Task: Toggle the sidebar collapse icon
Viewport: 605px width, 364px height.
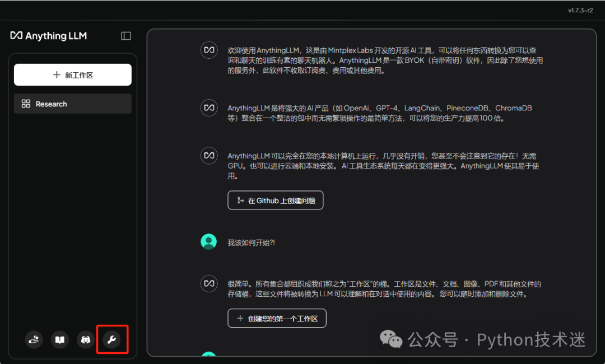Action: [126, 36]
